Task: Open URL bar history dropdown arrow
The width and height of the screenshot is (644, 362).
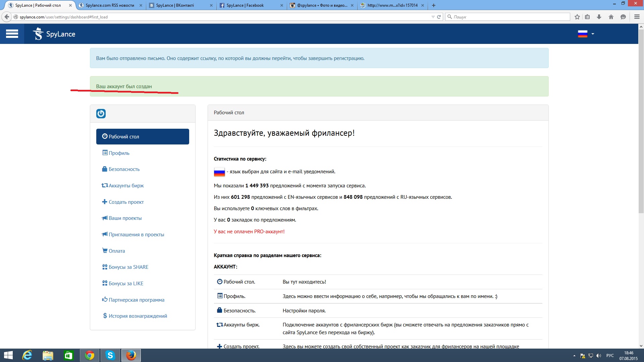Action: click(433, 17)
